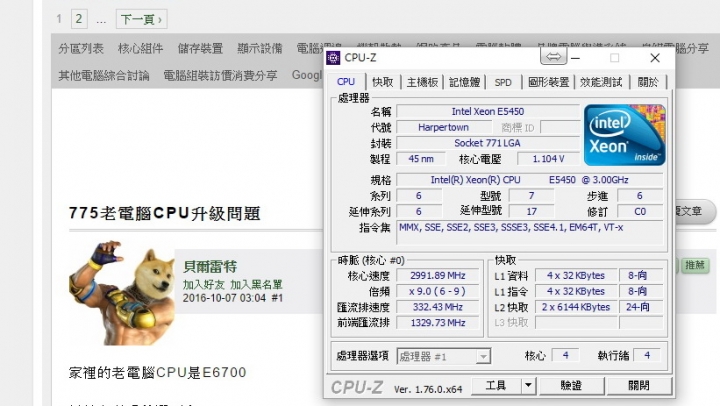
Task: Click the post text 家裡的老電腦CPU是E6700
Action: (x=158, y=372)
